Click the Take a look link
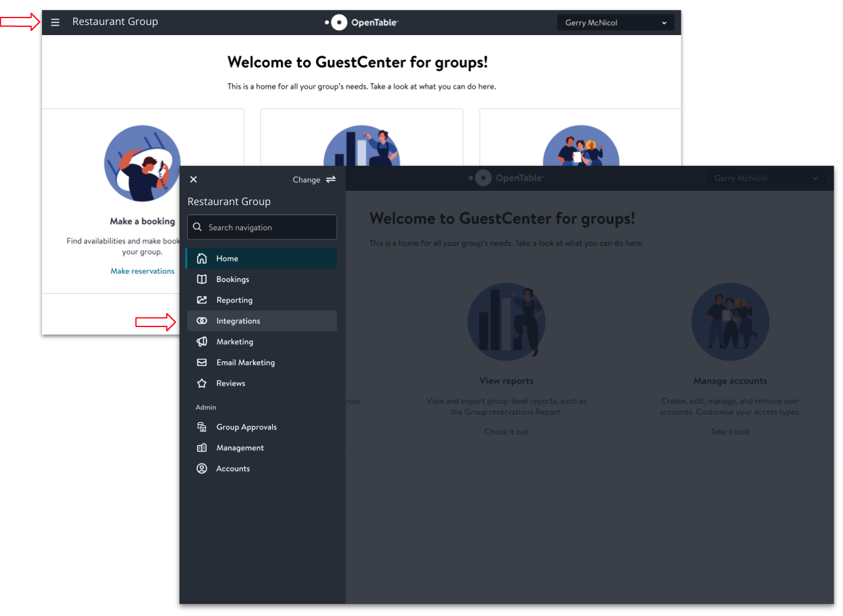This screenshot has width=843, height=616. pyautogui.click(x=730, y=432)
